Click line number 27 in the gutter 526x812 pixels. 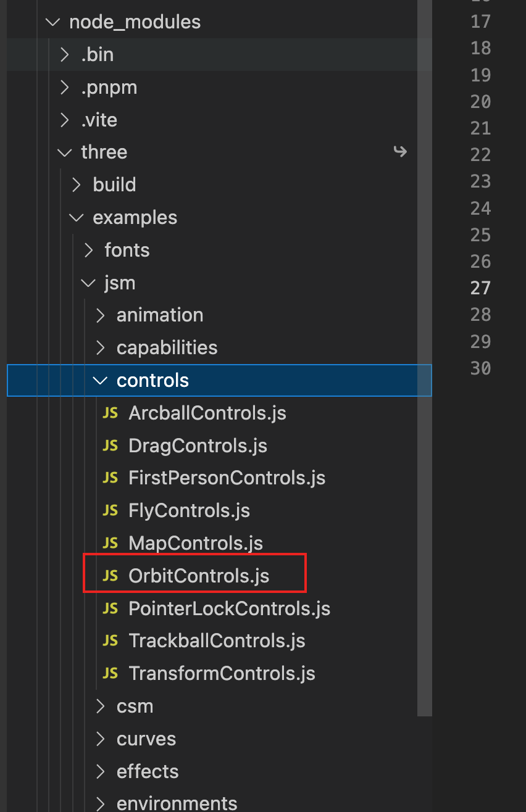pyautogui.click(x=480, y=288)
